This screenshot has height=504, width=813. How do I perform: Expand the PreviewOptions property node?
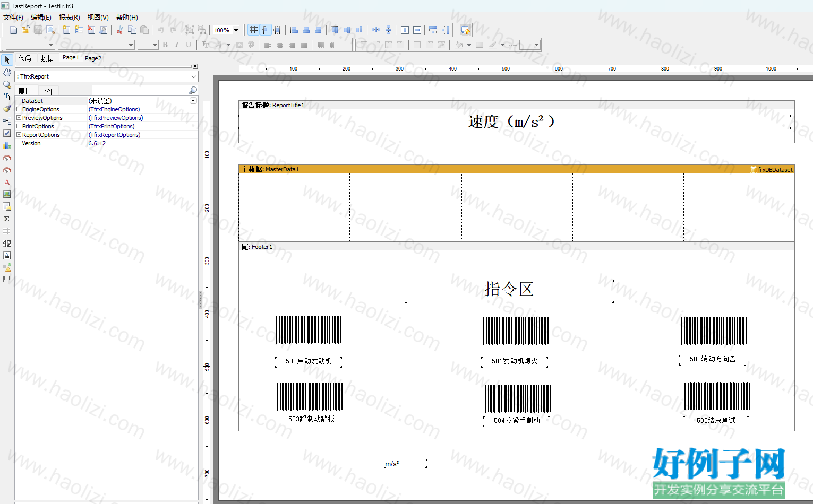pos(19,118)
